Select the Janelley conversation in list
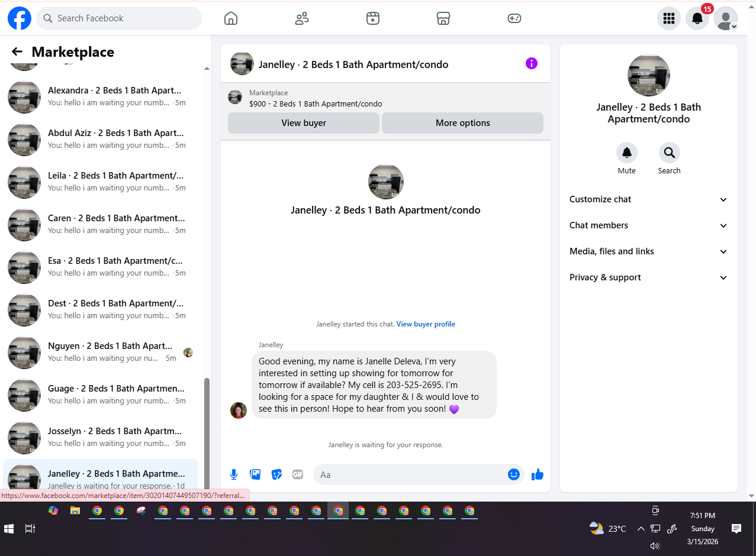The image size is (756, 556). click(101, 476)
